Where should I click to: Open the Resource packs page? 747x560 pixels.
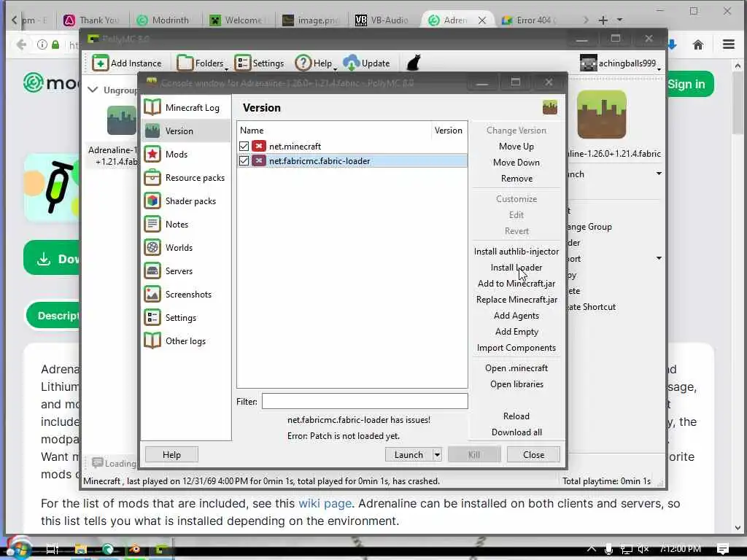[x=186, y=178]
